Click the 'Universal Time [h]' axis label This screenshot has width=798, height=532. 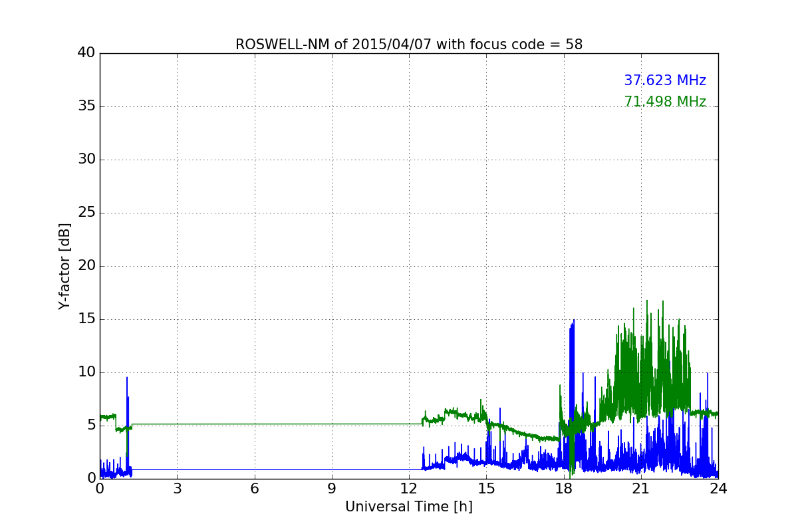(x=409, y=507)
